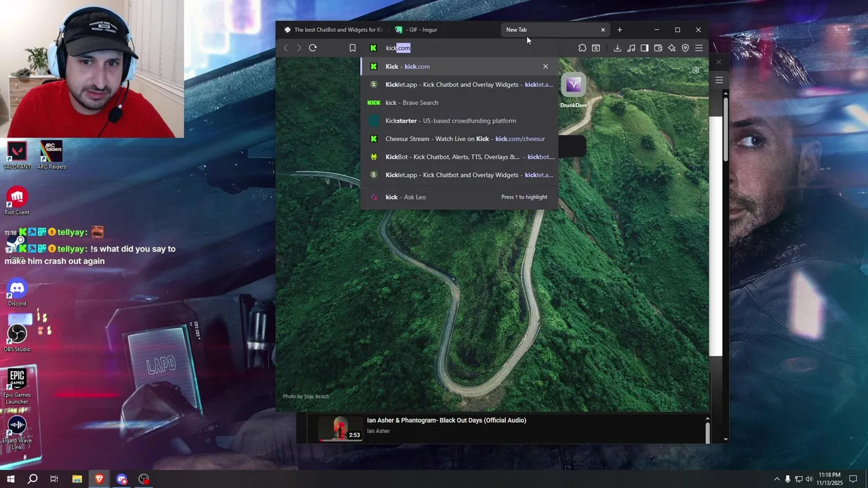Open the Brave VPN shield icon
This screenshot has width=868, height=488.
pos(686,48)
